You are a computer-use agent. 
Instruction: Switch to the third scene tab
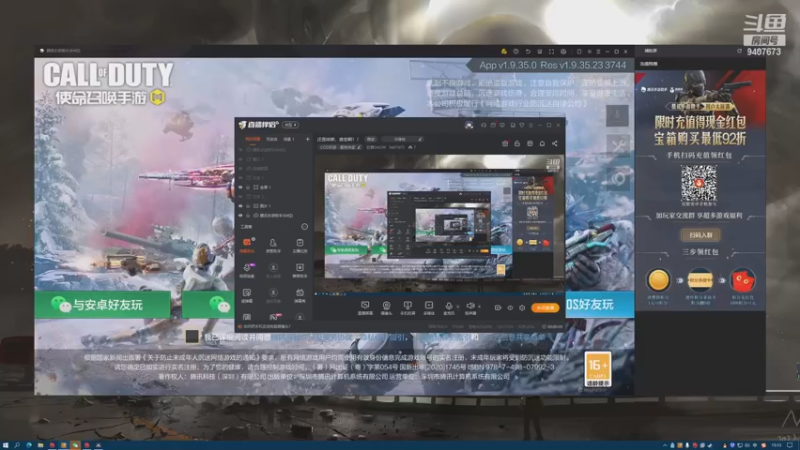tap(289, 139)
